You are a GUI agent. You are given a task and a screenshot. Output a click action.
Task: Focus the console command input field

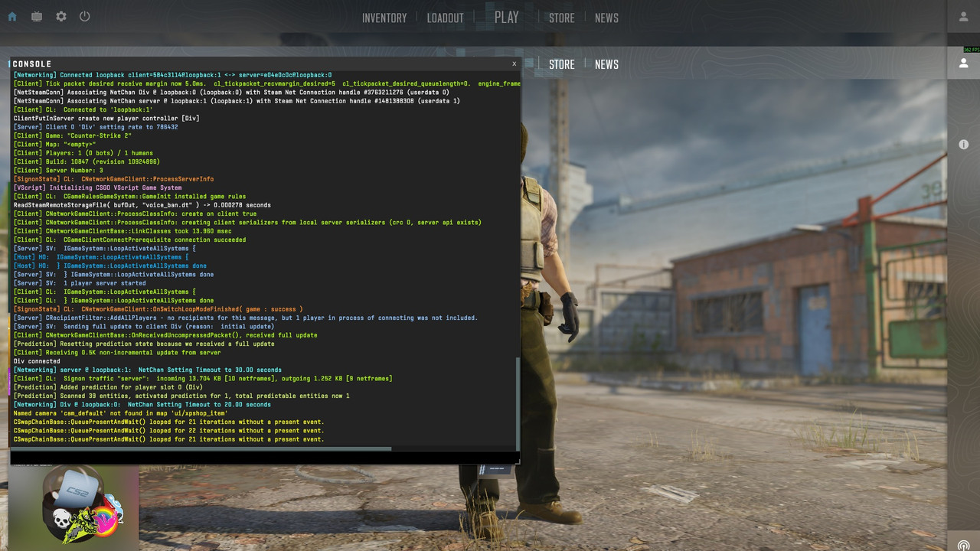pyautogui.click(x=265, y=458)
